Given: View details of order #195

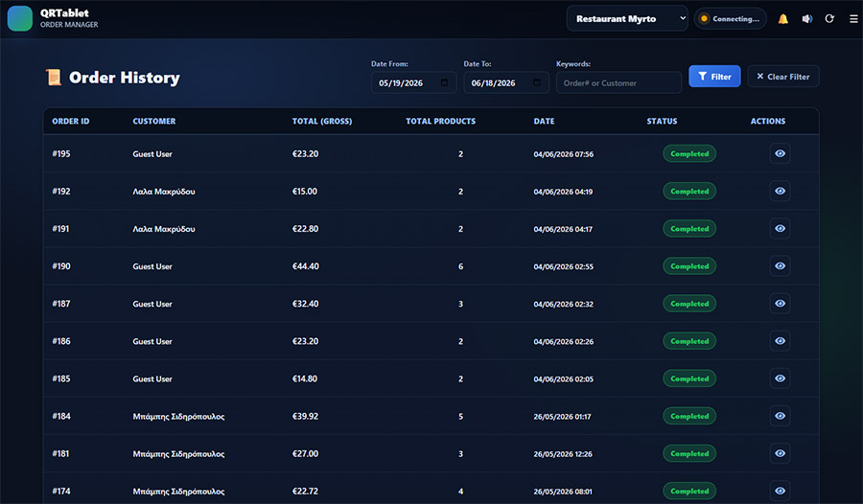Looking at the screenshot, I should tap(780, 153).
